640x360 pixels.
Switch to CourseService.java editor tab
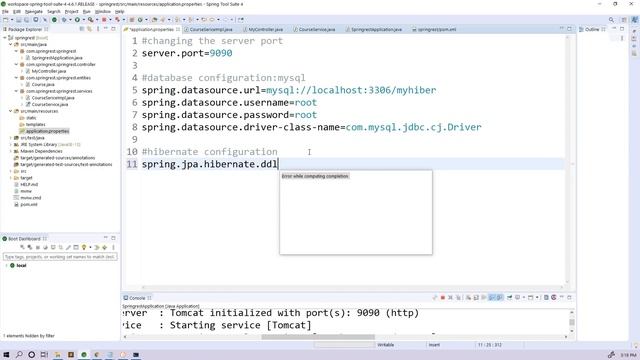tap(316, 29)
